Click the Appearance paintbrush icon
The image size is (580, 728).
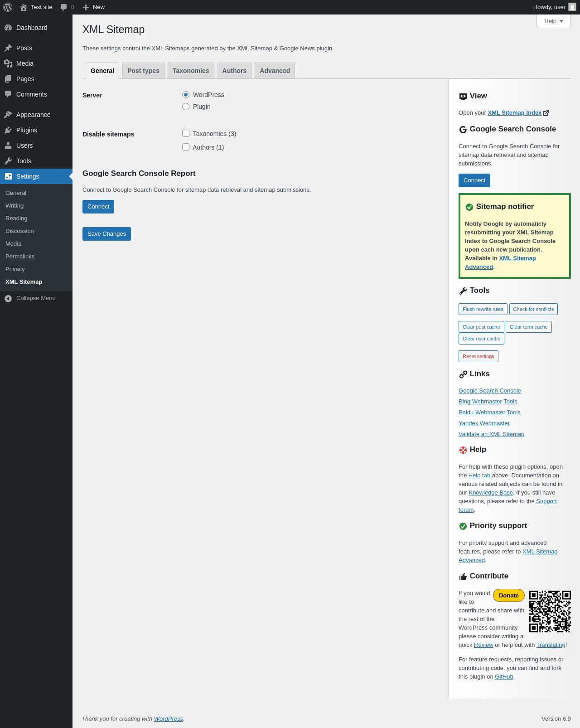(8, 115)
